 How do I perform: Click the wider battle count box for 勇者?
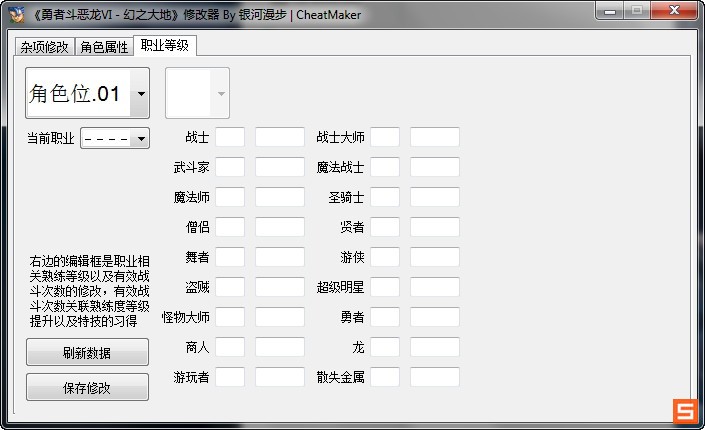[x=434, y=317]
